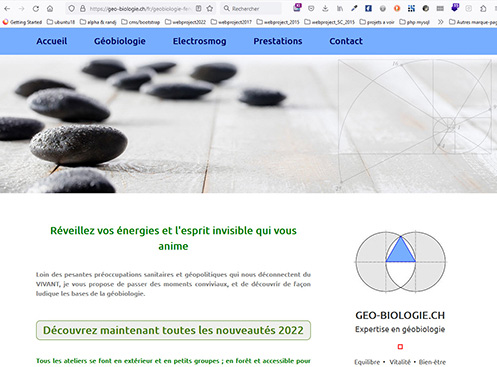Screen dimensions: 497x367
Task: Show site security padlock information
Action: tap(83, 9)
